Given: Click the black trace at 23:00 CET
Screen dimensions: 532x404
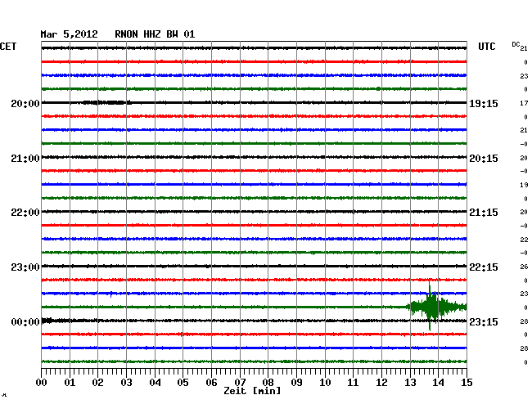Looking at the screenshot, I should [254, 266].
